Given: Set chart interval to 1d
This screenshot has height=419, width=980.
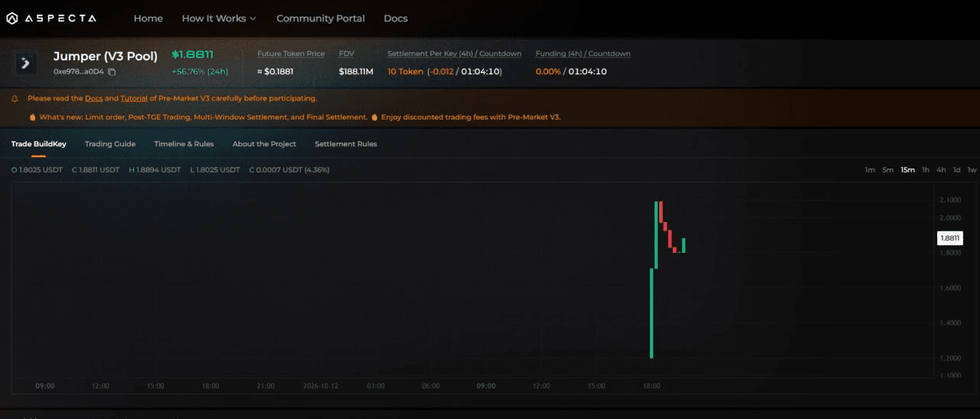Looking at the screenshot, I should 956,170.
